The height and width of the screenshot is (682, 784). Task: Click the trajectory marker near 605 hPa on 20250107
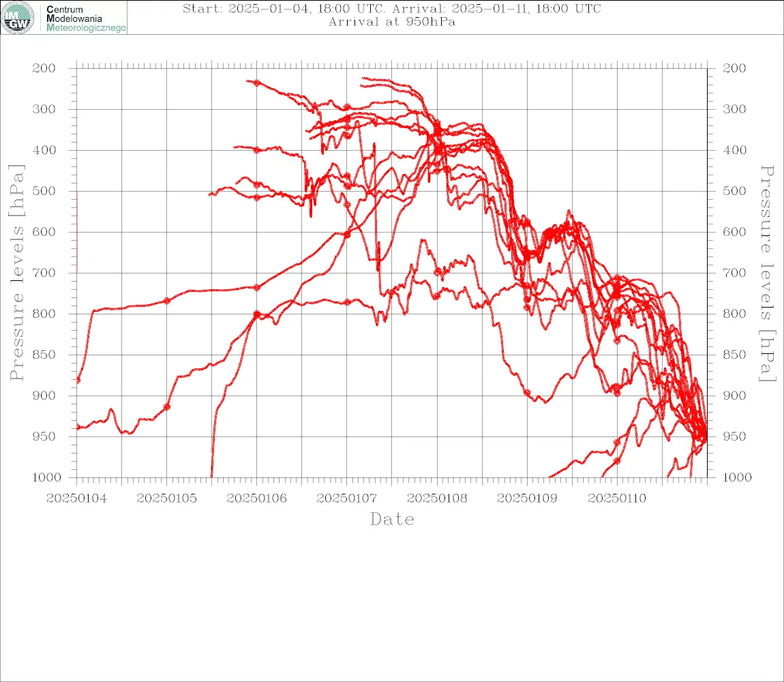click(x=347, y=235)
